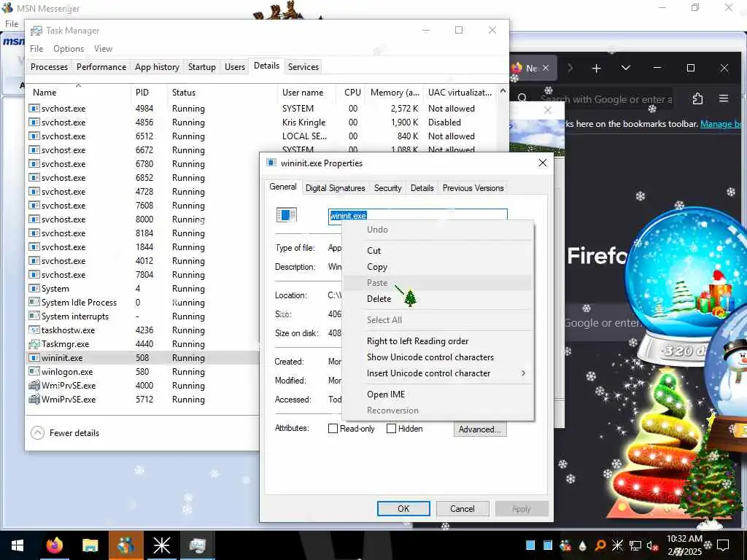Viewport: 747px width, 560px height.
Task: Click the System Idle Process icon
Action: pos(34,303)
